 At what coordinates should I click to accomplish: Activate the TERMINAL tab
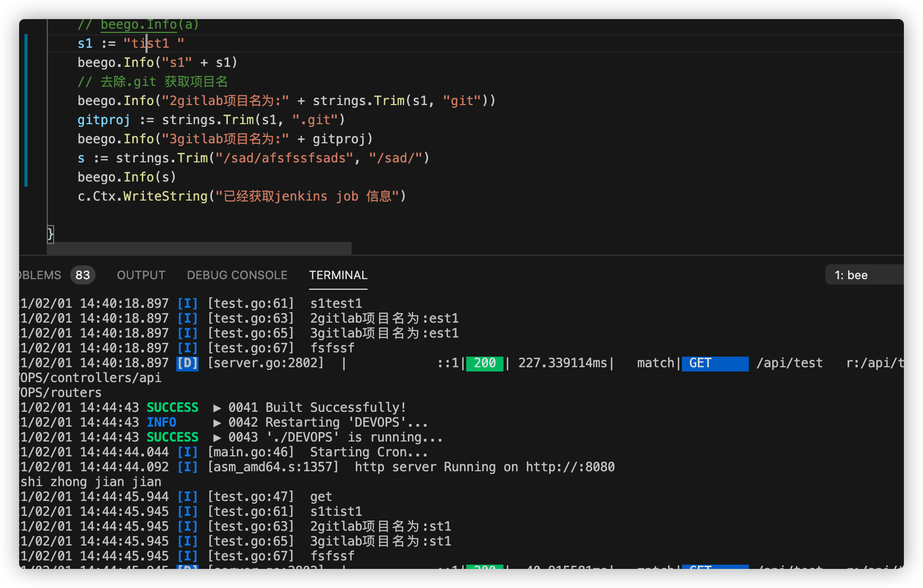tap(338, 275)
